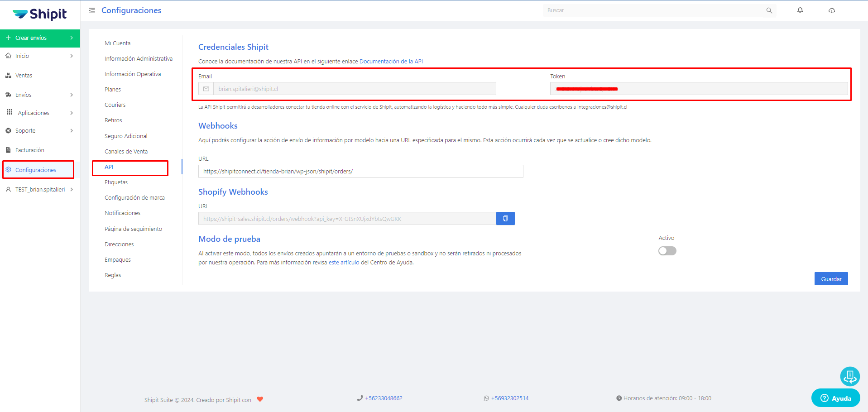Expand the Aplicaciones submenu chevron

pos(72,113)
